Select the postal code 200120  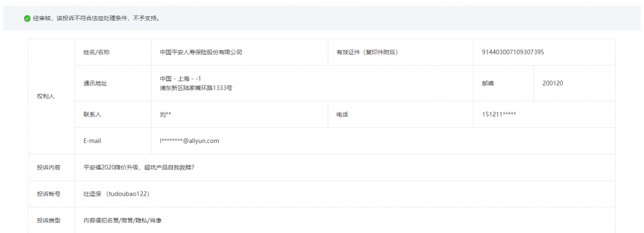pyautogui.click(x=553, y=83)
